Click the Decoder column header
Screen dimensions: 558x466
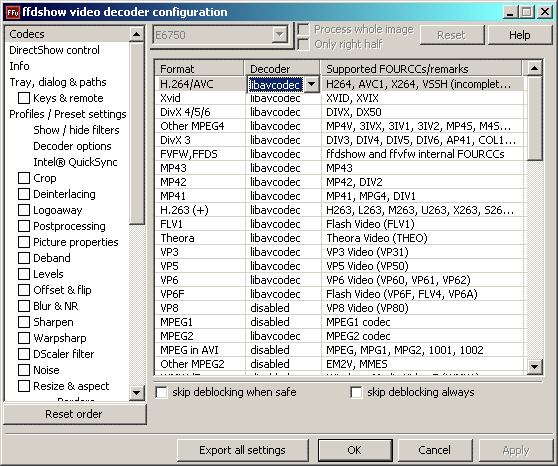pyautogui.click(x=282, y=68)
